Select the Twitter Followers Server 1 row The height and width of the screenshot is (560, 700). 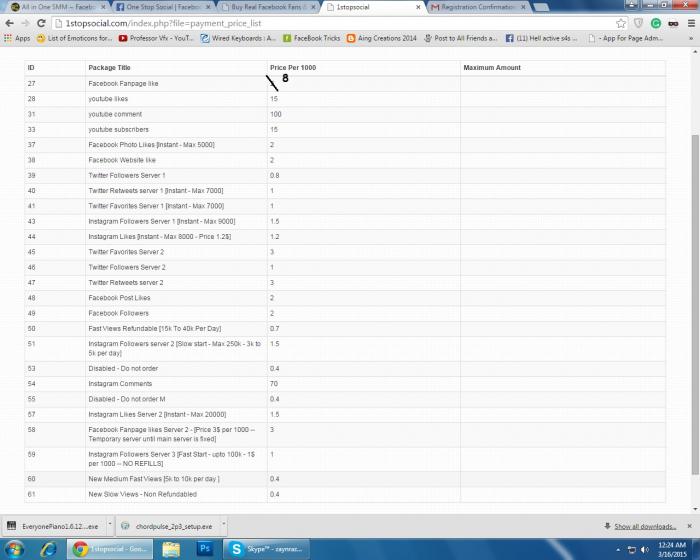345,176
